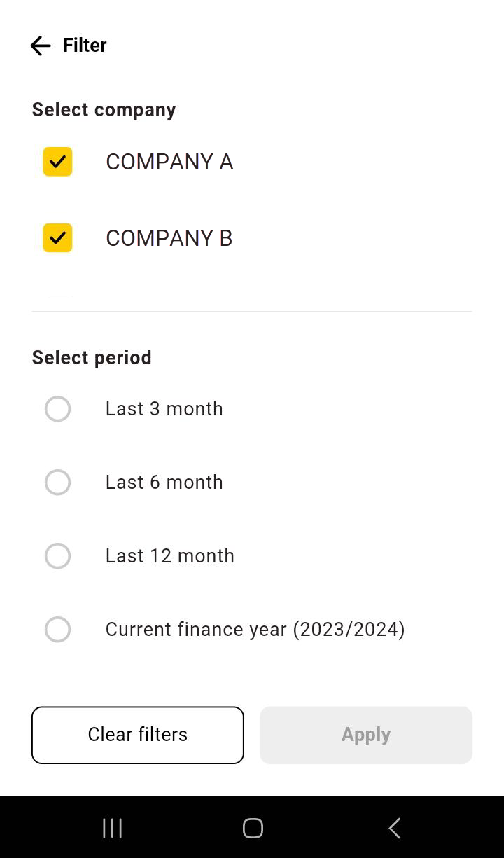
Task: Tap the disabled Apply button
Action: click(x=366, y=735)
